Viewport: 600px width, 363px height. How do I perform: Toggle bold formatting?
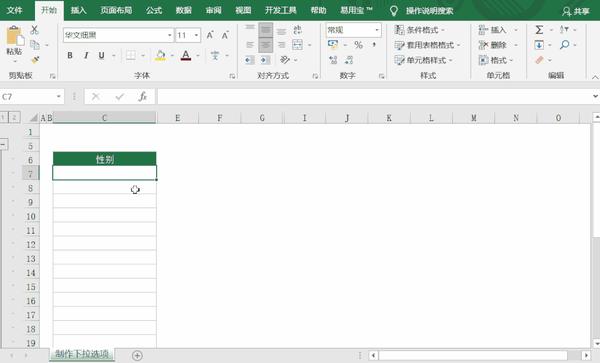click(x=70, y=55)
